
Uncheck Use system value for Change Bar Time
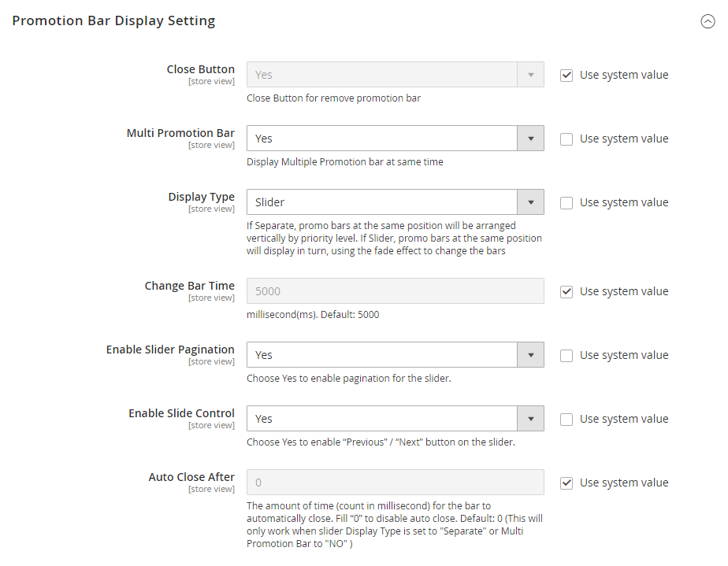tap(566, 292)
